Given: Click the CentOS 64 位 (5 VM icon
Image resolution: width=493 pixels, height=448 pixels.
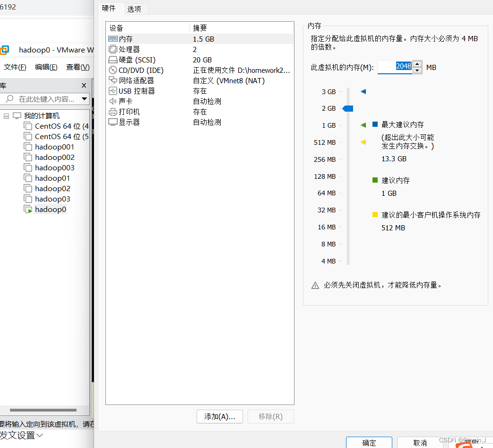Looking at the screenshot, I should tap(28, 137).
